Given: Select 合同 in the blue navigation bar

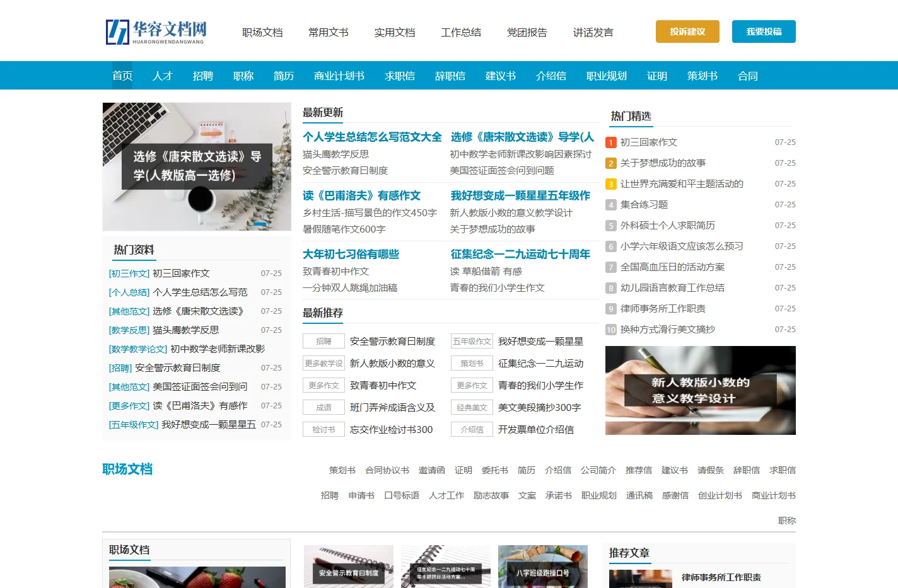Looking at the screenshot, I should pos(748,76).
